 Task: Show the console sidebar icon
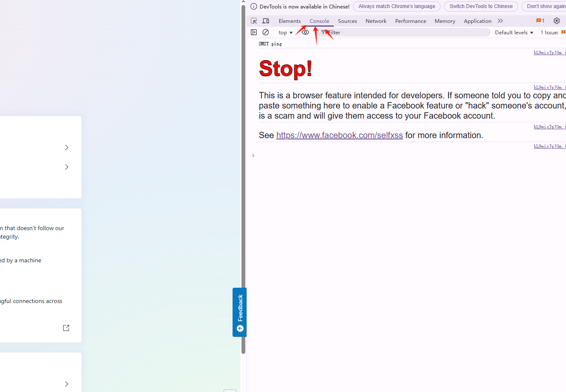(x=254, y=32)
